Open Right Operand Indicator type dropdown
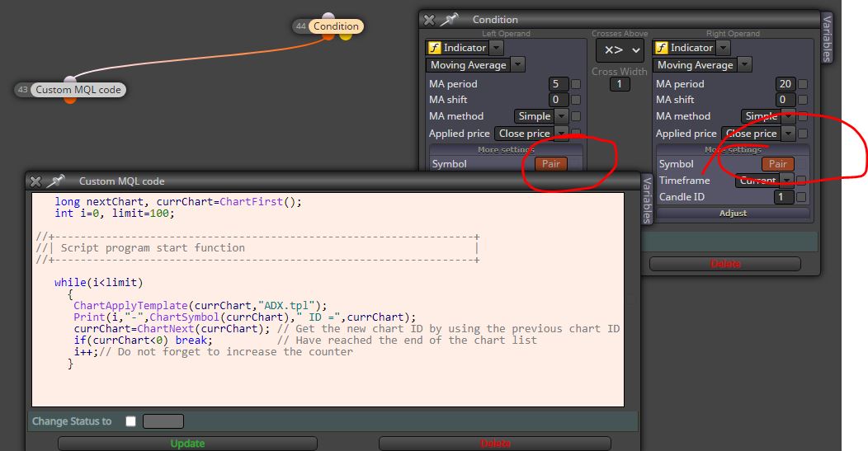This screenshot has width=868, height=451. click(724, 48)
